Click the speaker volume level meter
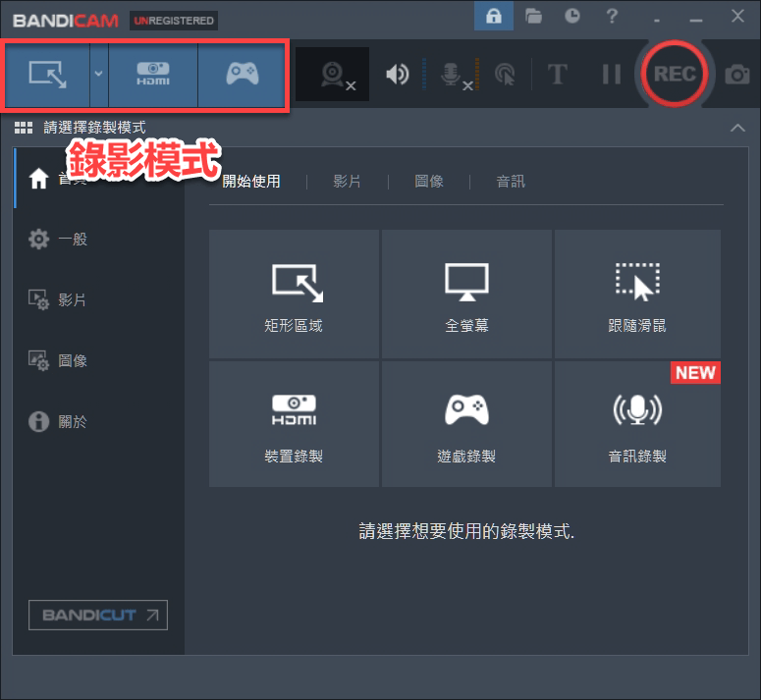This screenshot has height=700, width=761. pyautogui.click(x=423, y=75)
